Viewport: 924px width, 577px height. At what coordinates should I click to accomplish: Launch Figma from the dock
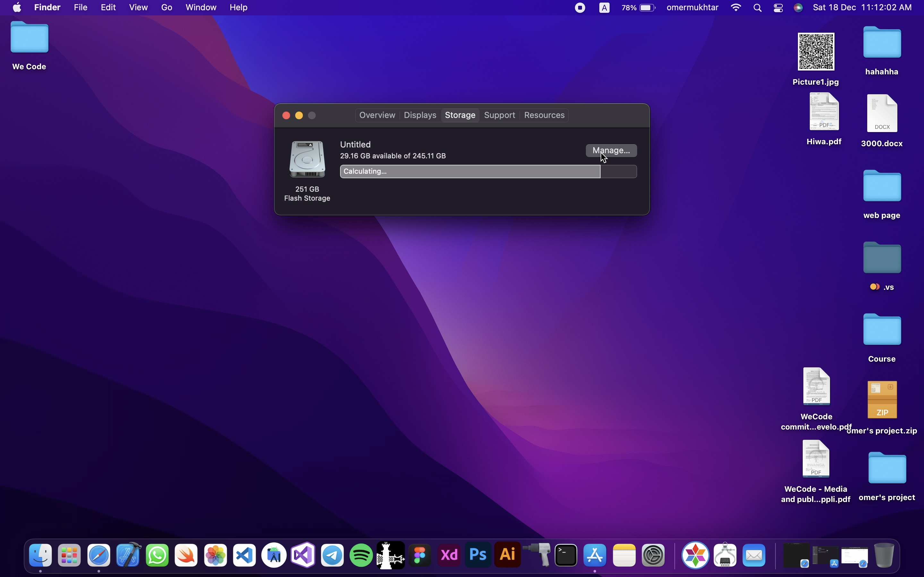[420, 555]
